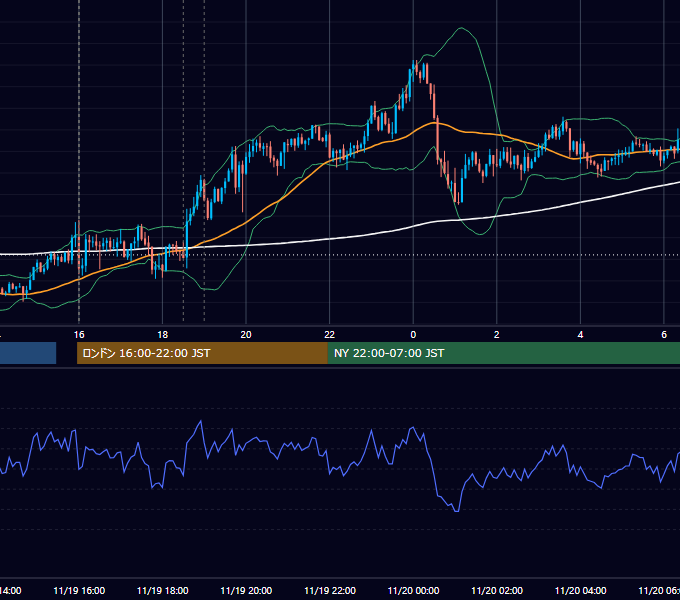
Task: Click the hour label 22 on upper axis
Action: (x=330, y=335)
